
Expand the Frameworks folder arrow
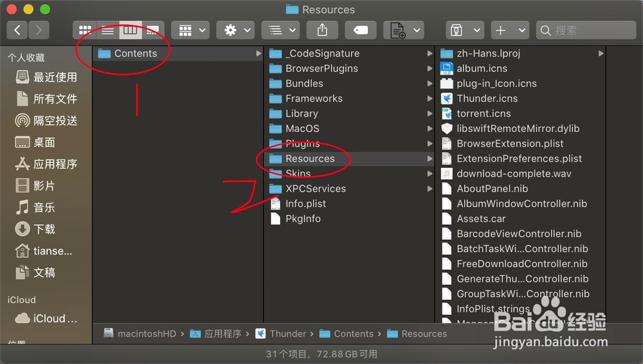coord(430,98)
